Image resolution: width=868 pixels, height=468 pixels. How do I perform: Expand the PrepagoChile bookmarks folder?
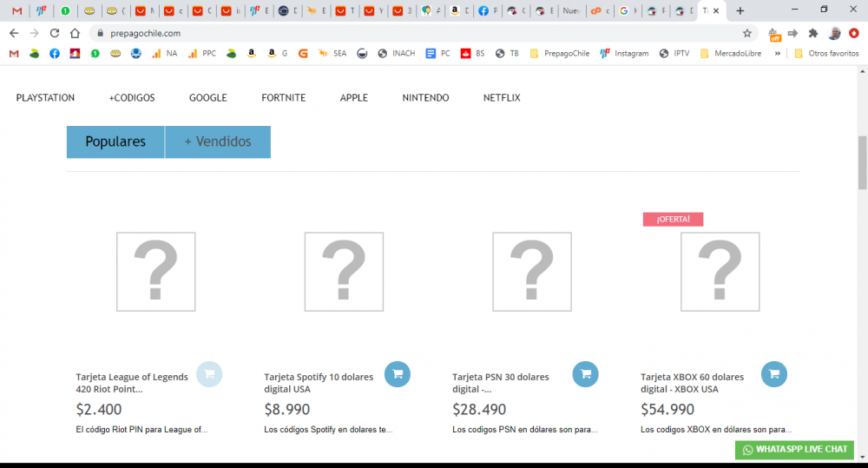pyautogui.click(x=559, y=54)
